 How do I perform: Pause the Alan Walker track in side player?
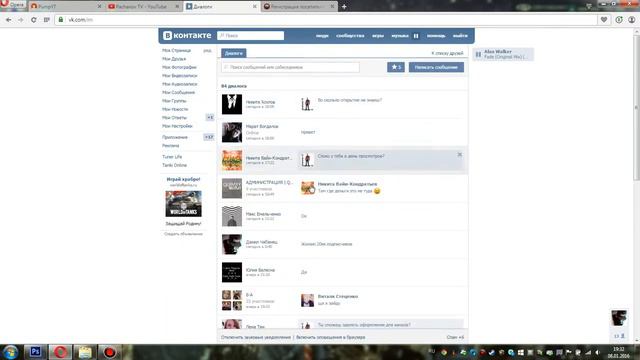[478, 54]
